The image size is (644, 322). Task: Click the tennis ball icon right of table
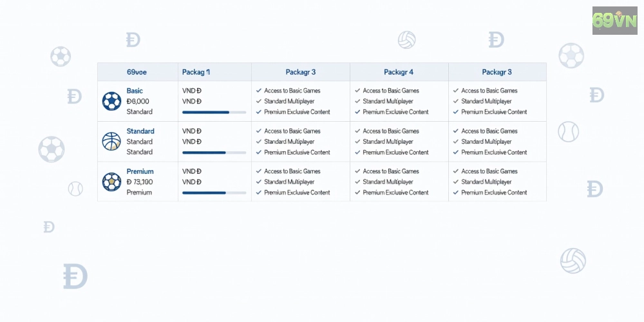pos(569,132)
